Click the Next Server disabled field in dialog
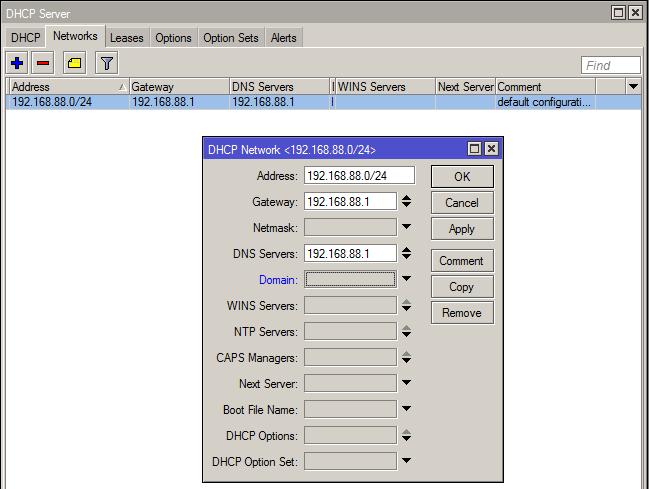This screenshot has width=649, height=489. 350,383
